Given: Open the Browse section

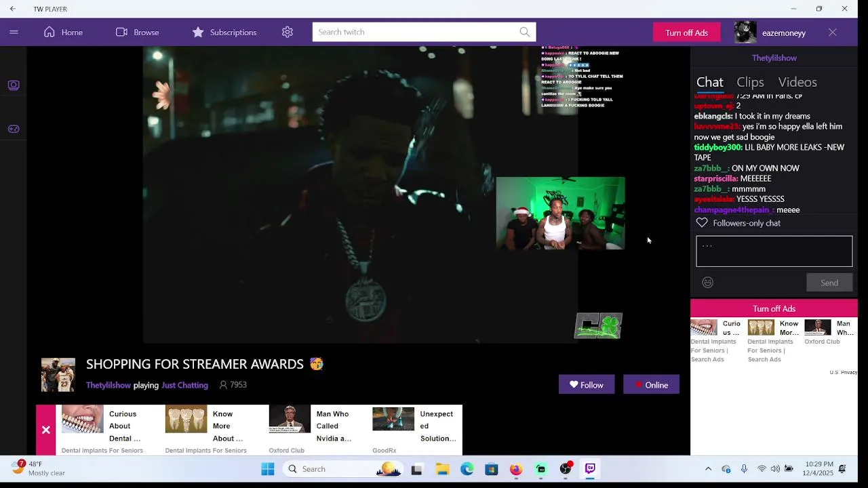Looking at the screenshot, I should 137,32.
